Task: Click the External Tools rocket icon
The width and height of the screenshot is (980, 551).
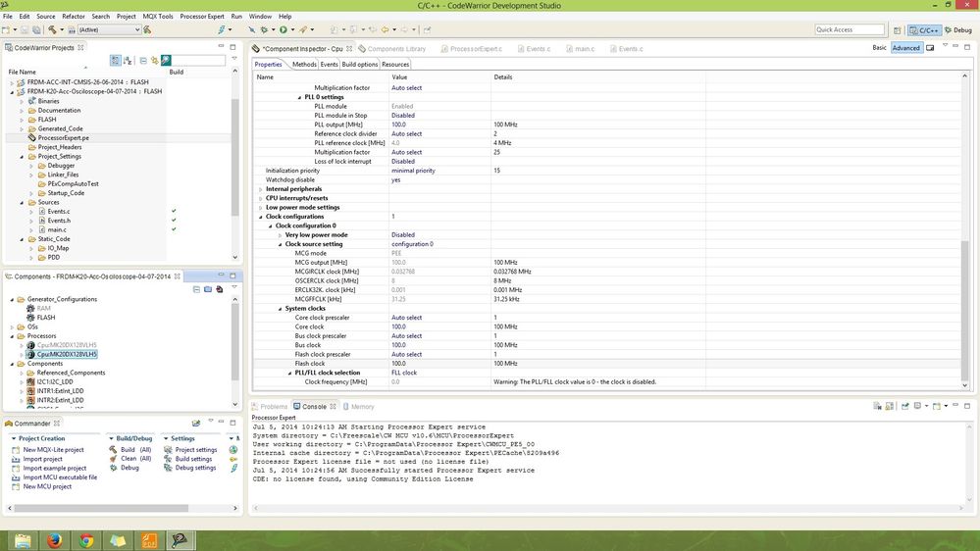Action: pos(303,29)
